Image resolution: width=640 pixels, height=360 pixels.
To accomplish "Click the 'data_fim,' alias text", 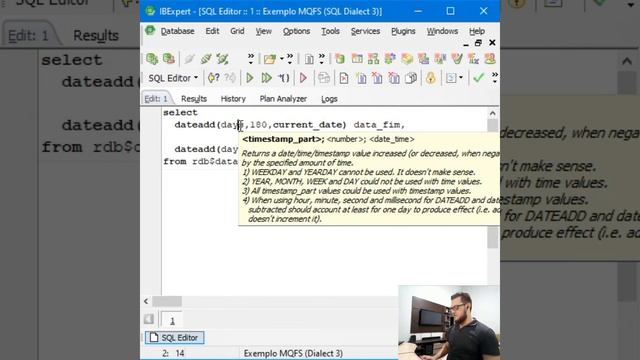I will click(x=379, y=125).
